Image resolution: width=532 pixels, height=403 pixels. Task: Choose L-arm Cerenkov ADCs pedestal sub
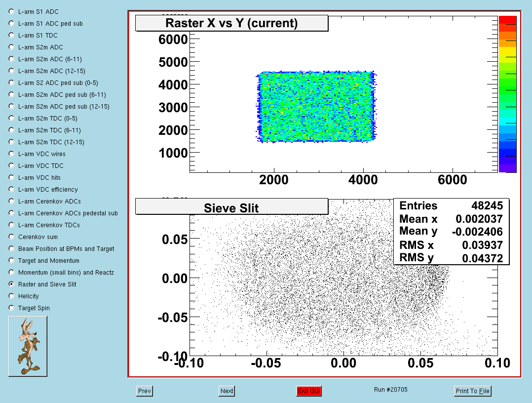pyautogui.click(x=11, y=213)
